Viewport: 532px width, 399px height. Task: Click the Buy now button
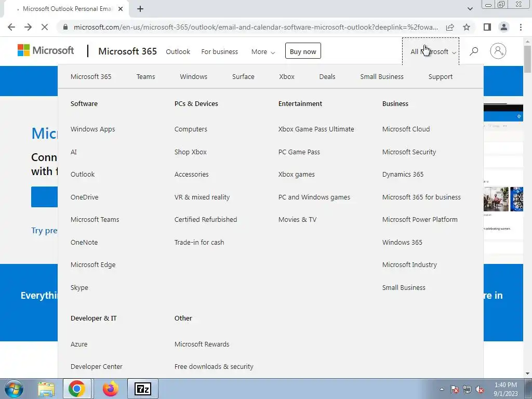pyautogui.click(x=303, y=51)
